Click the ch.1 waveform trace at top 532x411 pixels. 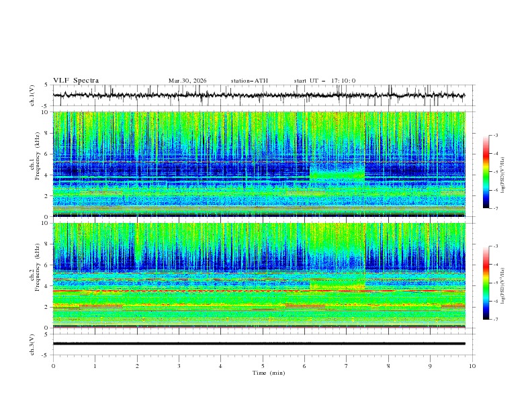[x=259, y=95]
